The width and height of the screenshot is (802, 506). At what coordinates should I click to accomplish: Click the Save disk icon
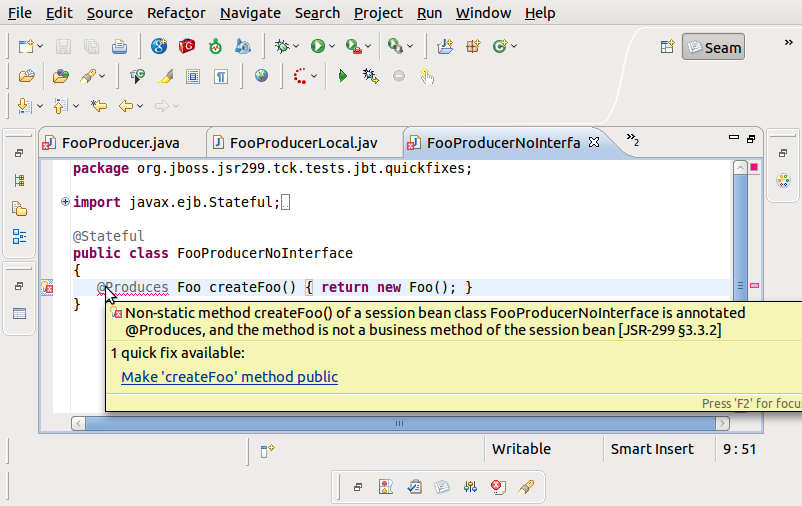coord(63,47)
